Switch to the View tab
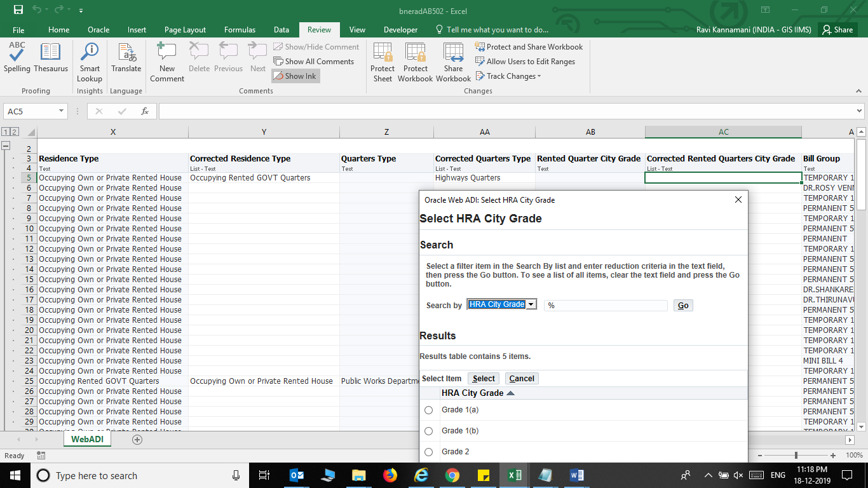This screenshot has width=868, height=488. [357, 30]
